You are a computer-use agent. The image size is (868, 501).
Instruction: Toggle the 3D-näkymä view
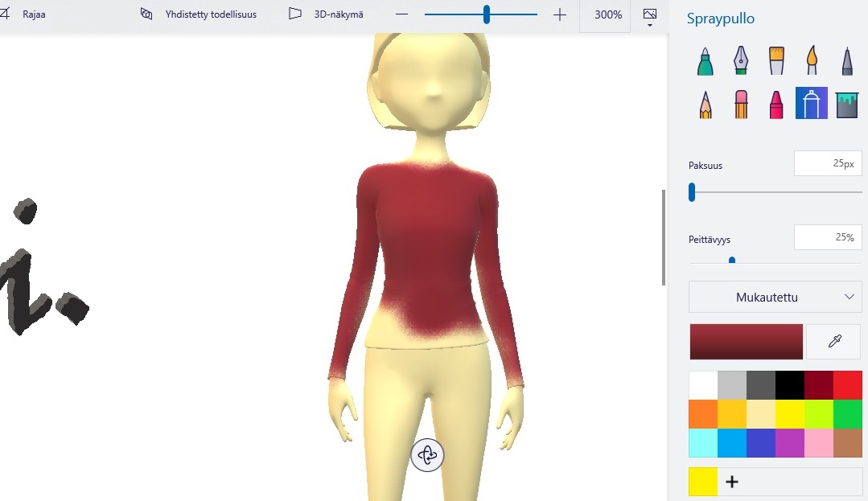tap(327, 14)
